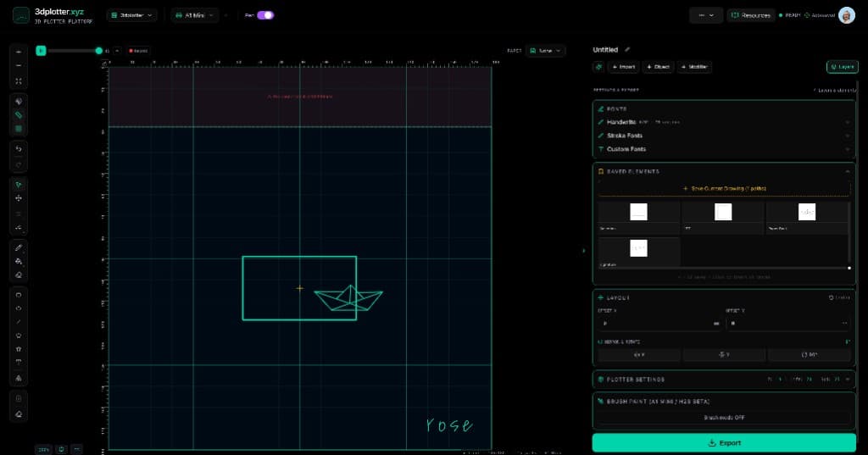Toggle the green grid icon
This screenshot has width=868, height=455.
coord(19,129)
